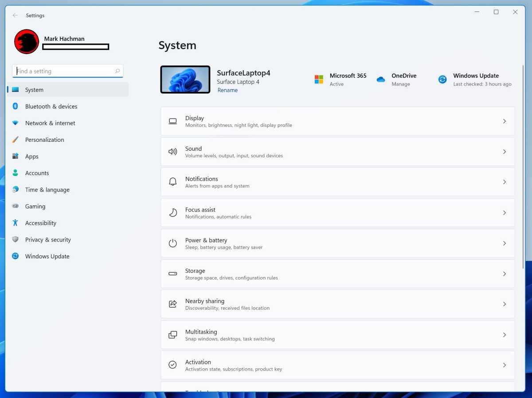Click 'Activation state, subscriptions, product key'
532x398 pixels.
[234, 369]
